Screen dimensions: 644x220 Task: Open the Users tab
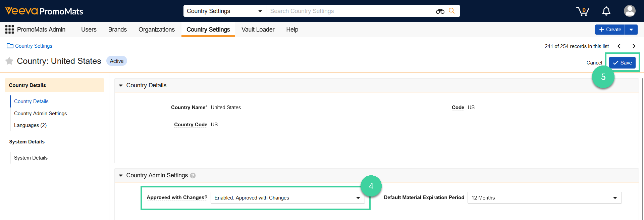click(89, 30)
